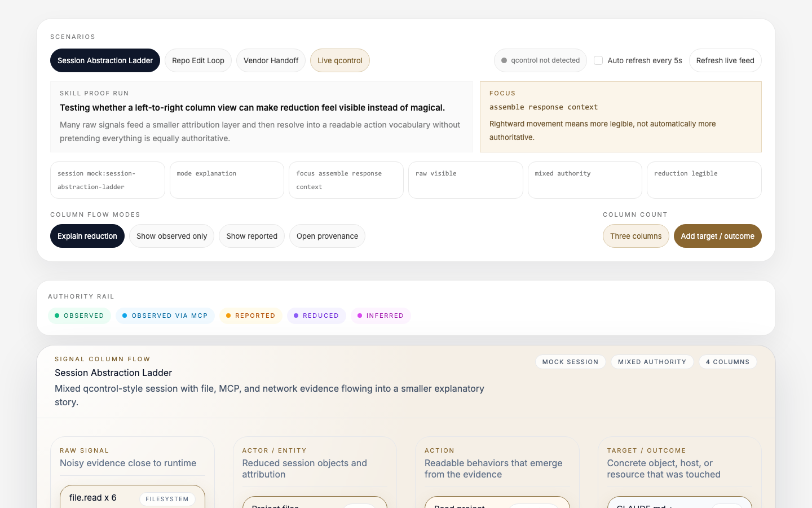Choose the Live qcontrol scenario
812x508 pixels.
click(x=340, y=60)
